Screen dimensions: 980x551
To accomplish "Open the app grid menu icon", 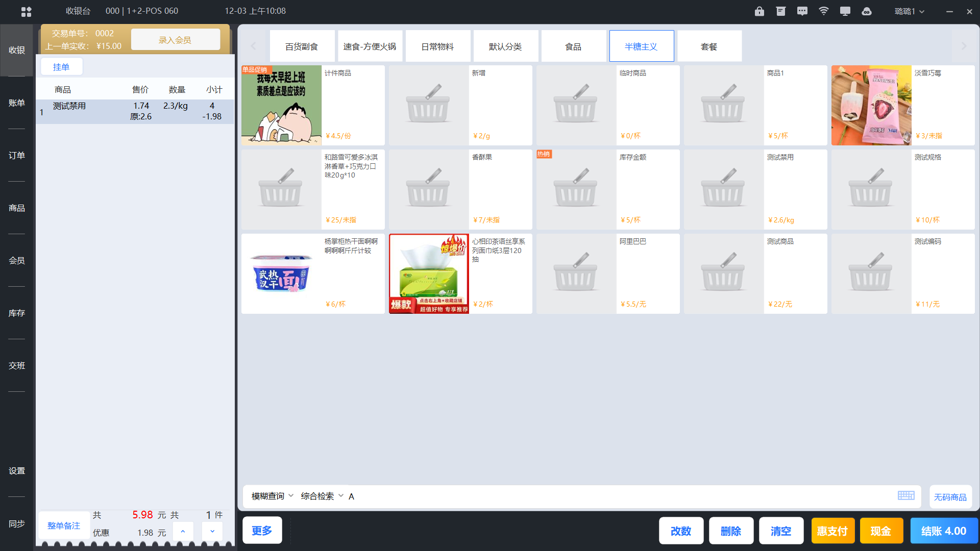I will click(x=26, y=11).
